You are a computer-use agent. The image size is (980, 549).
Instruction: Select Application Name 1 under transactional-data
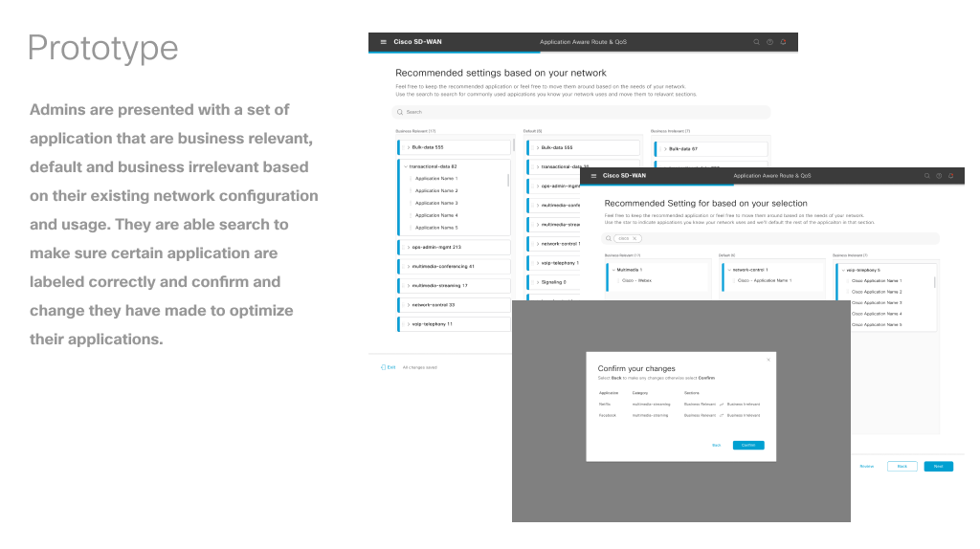pos(436,179)
